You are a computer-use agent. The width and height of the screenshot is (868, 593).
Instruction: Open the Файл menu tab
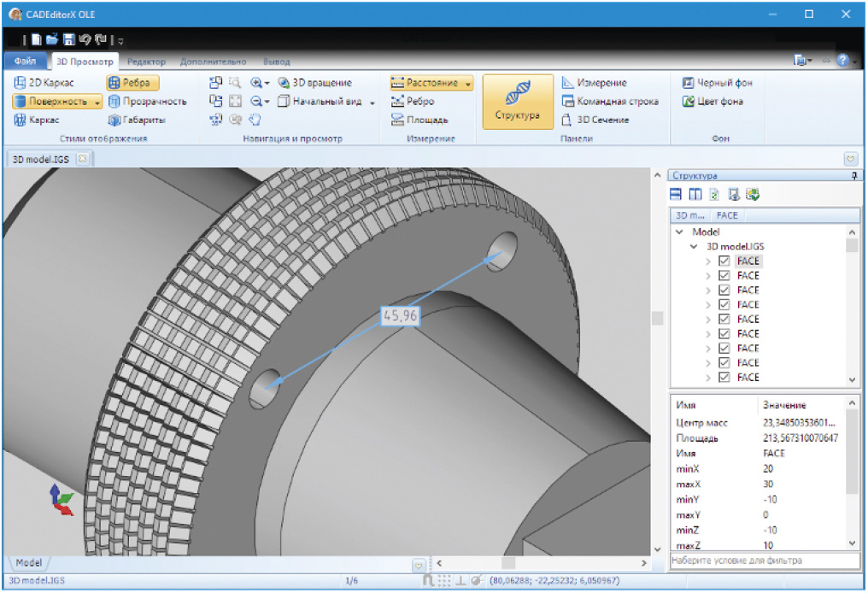coord(25,61)
